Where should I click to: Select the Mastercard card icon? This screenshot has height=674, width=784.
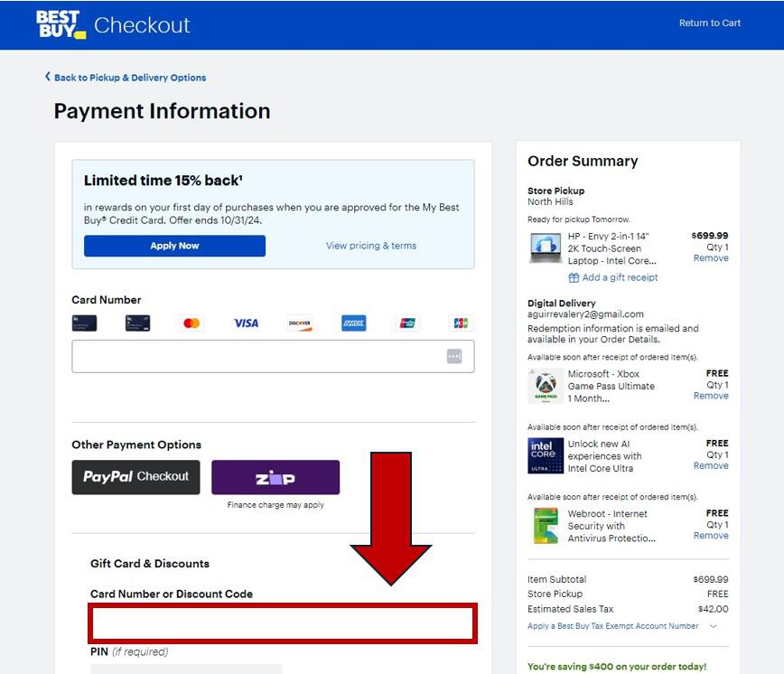(x=191, y=323)
